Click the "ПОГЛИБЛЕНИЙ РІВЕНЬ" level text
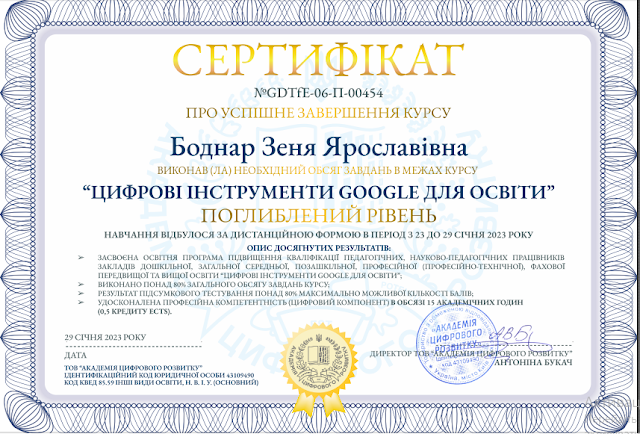The width and height of the screenshot is (640, 434). (x=318, y=215)
